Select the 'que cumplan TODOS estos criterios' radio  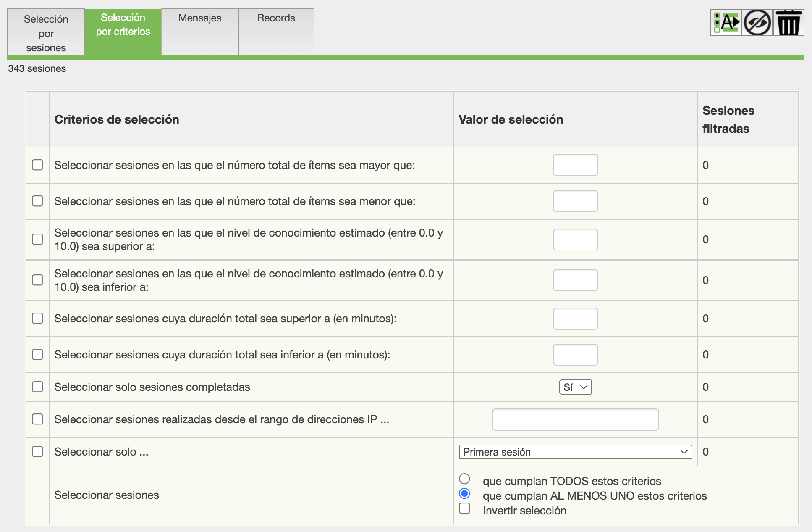coord(464,479)
